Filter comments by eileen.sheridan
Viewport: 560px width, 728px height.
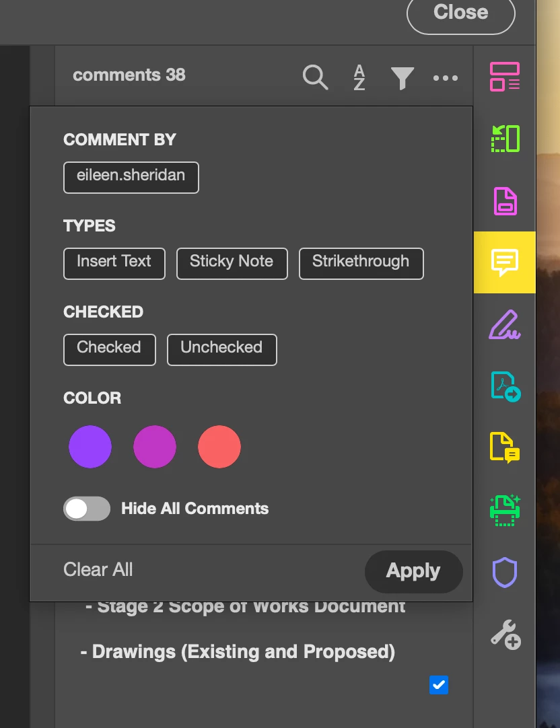tap(131, 178)
